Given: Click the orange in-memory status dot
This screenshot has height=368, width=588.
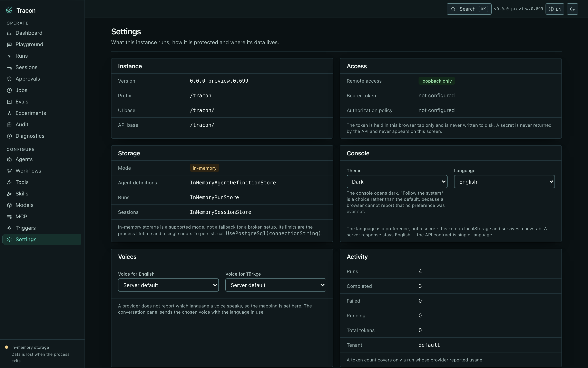Looking at the screenshot, I should coord(7,347).
